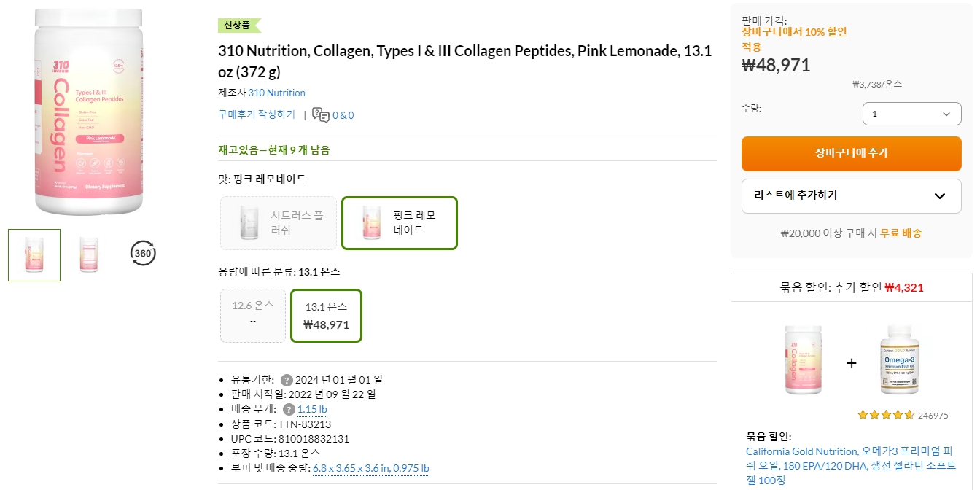Expand the 리스트에 추가하기 dropdown
The width and height of the screenshot is (980, 490).
pos(851,195)
